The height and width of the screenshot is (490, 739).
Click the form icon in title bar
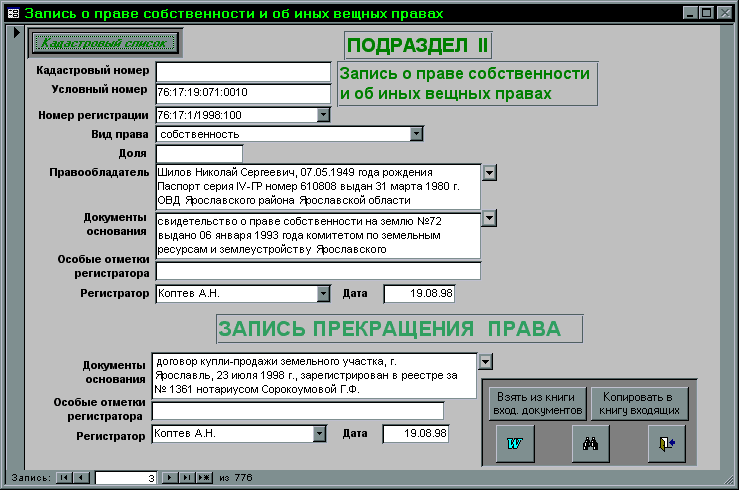tap(14, 13)
